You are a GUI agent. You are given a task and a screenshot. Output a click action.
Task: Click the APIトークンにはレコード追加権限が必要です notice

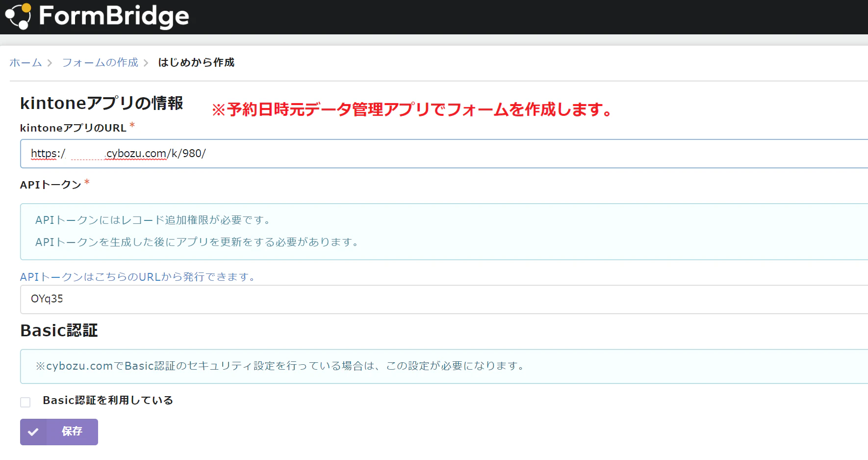[153, 220]
